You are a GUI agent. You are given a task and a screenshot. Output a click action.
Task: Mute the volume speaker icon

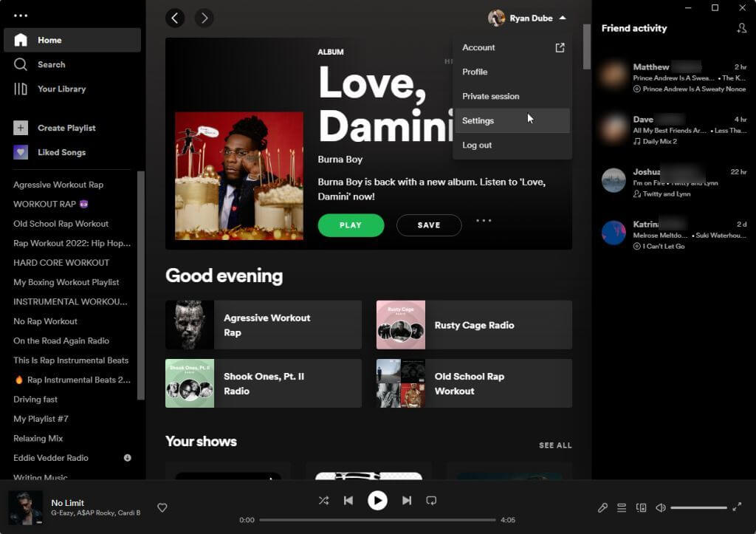pyautogui.click(x=661, y=507)
